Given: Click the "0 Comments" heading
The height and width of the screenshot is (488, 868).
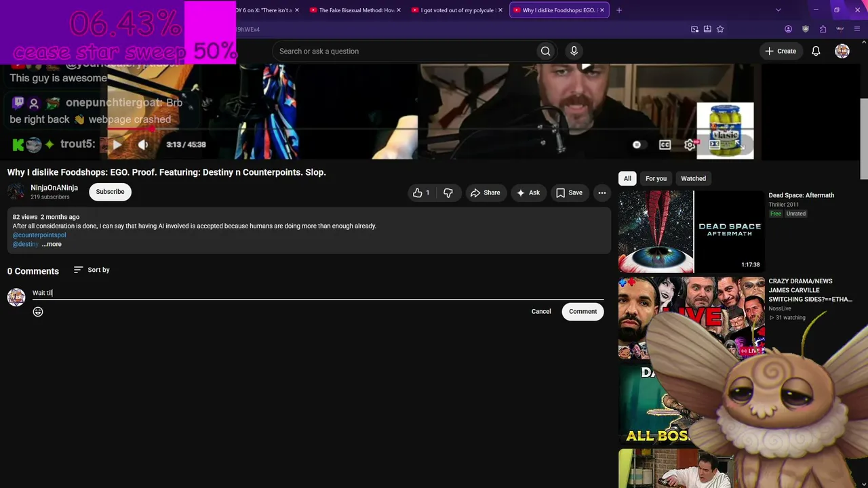Looking at the screenshot, I should point(33,271).
